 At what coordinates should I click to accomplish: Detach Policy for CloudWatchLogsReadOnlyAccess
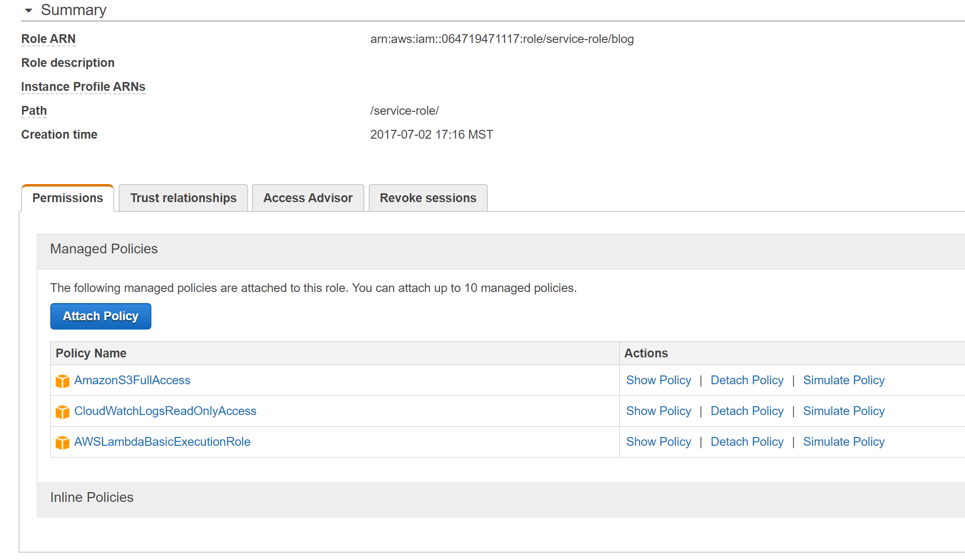pos(747,411)
